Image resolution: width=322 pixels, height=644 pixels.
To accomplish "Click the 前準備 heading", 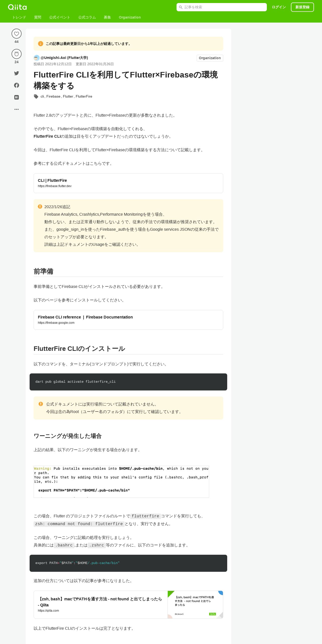I will [x=43, y=271].
